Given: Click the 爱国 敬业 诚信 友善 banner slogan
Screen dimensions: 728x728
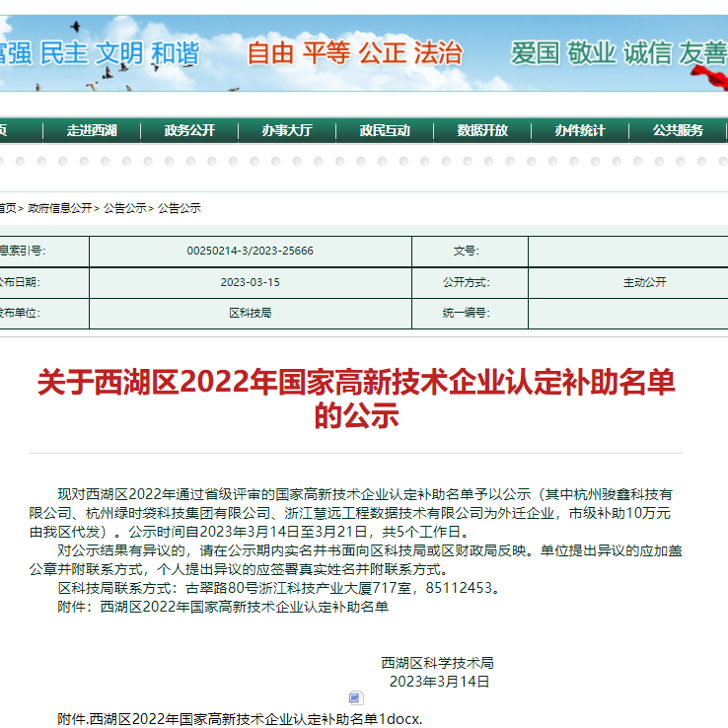Looking at the screenshot, I should 619,52.
